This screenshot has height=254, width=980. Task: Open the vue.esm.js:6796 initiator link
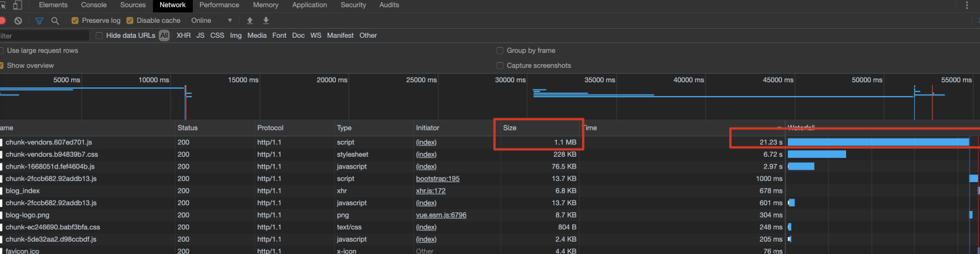coord(441,215)
